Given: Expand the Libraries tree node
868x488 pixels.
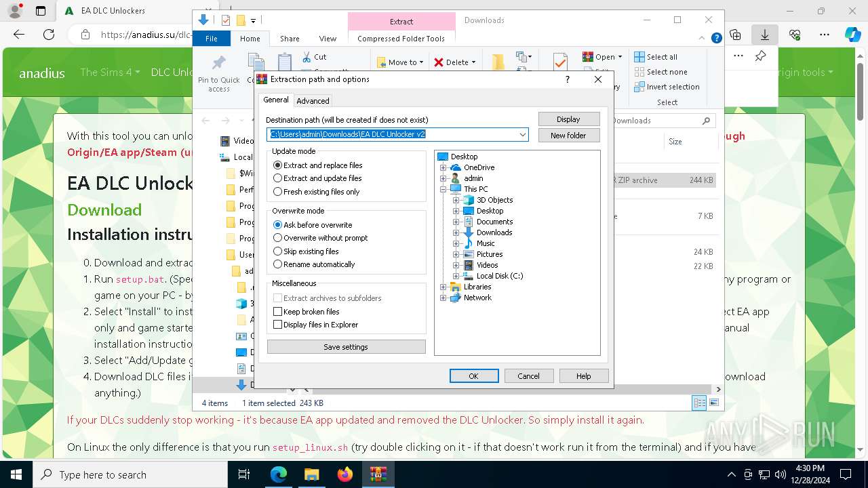Looking at the screenshot, I should tap(443, 287).
